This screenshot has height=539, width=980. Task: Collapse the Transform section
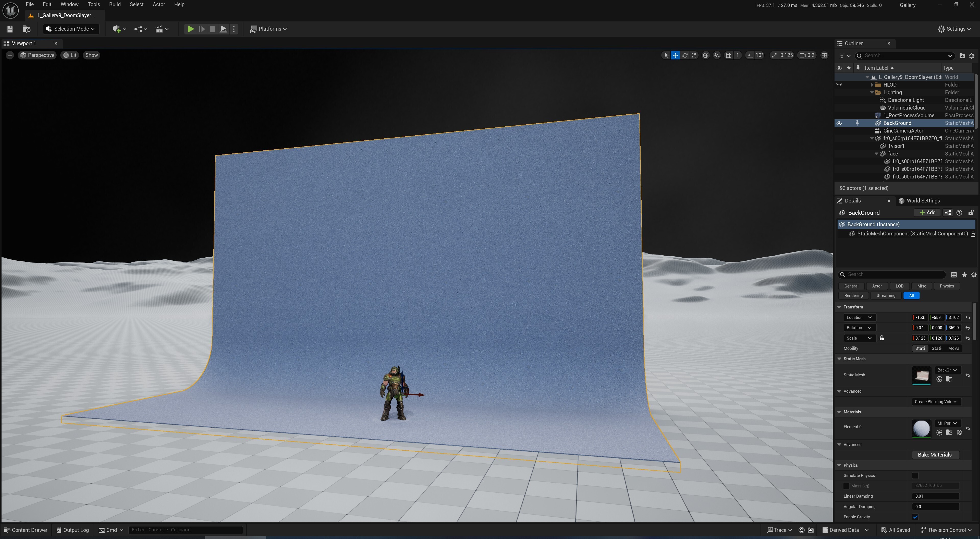839,307
